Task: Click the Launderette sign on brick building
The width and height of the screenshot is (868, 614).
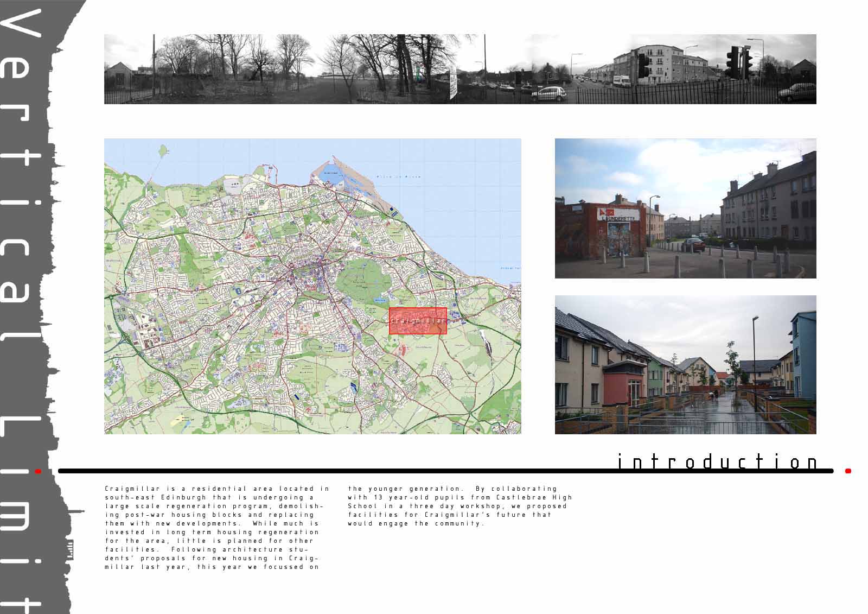Action: 618,213
